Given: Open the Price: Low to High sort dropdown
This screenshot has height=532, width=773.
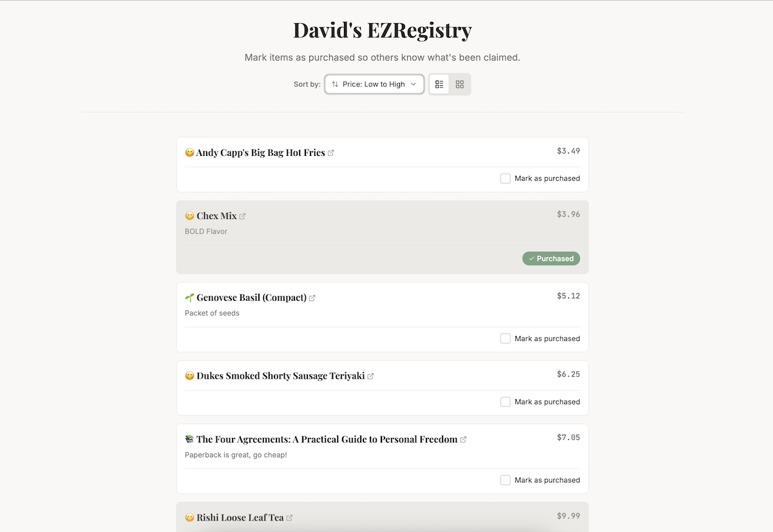Looking at the screenshot, I should 374,84.
